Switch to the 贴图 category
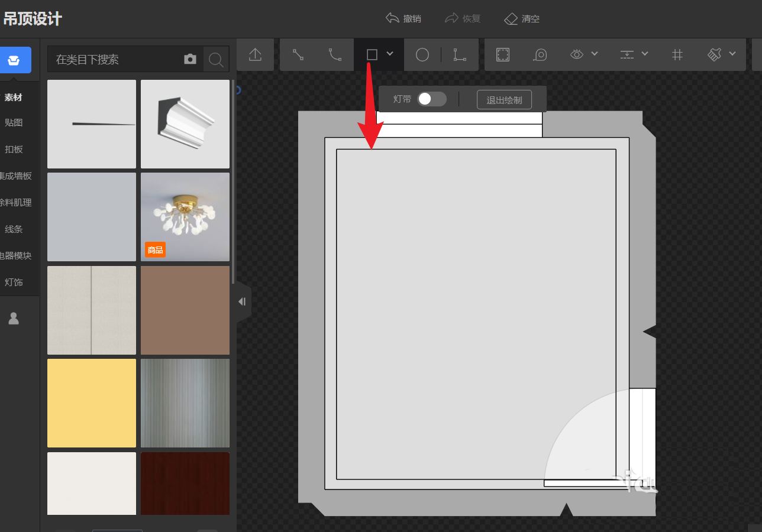Image resolution: width=762 pixels, height=532 pixels. coord(14,123)
